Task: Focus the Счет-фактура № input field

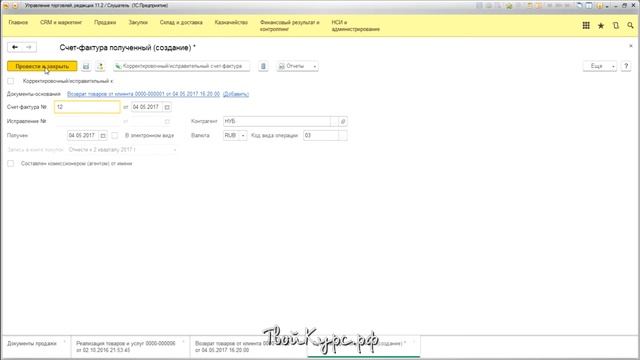Action: pos(87,107)
